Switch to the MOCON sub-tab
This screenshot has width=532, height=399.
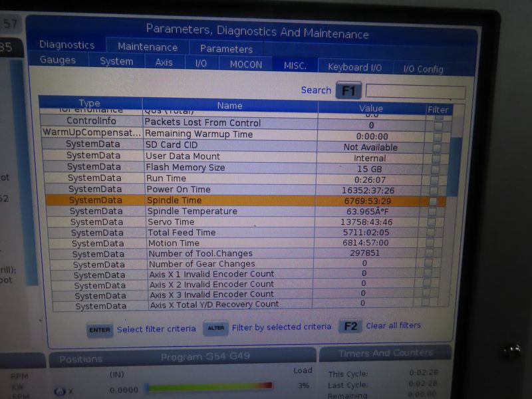pos(246,65)
